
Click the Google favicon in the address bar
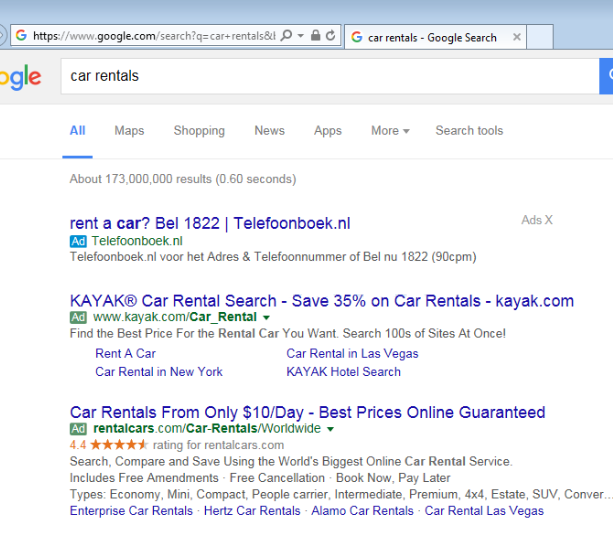pos(21,35)
